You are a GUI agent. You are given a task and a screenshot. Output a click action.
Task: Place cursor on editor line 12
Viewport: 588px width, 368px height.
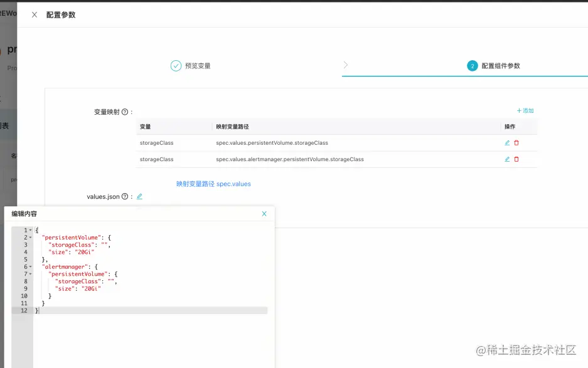[150, 311]
